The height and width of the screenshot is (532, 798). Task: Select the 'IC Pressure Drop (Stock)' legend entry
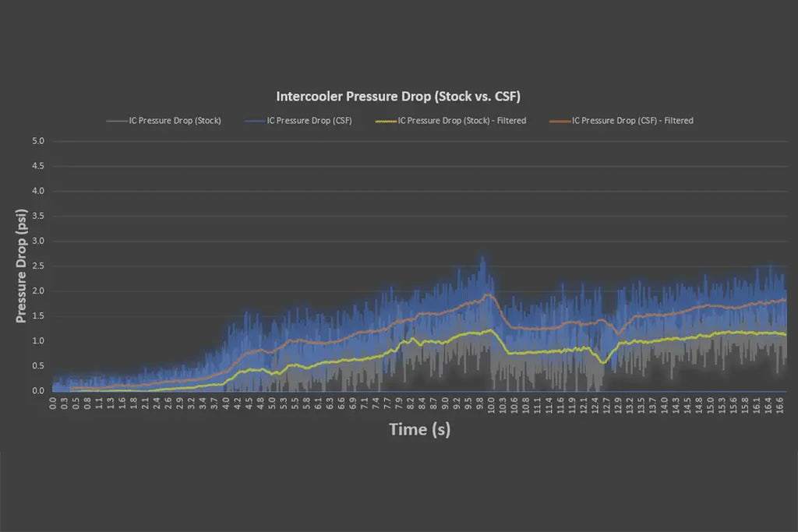pos(175,121)
